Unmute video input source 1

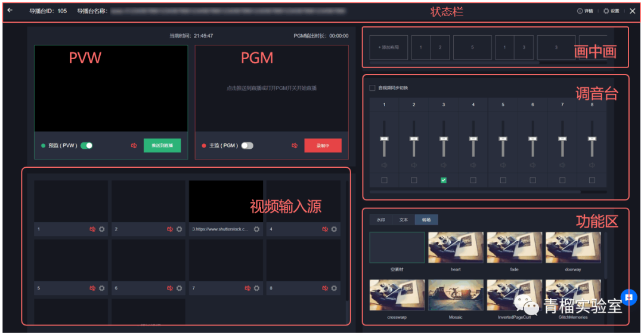point(92,229)
